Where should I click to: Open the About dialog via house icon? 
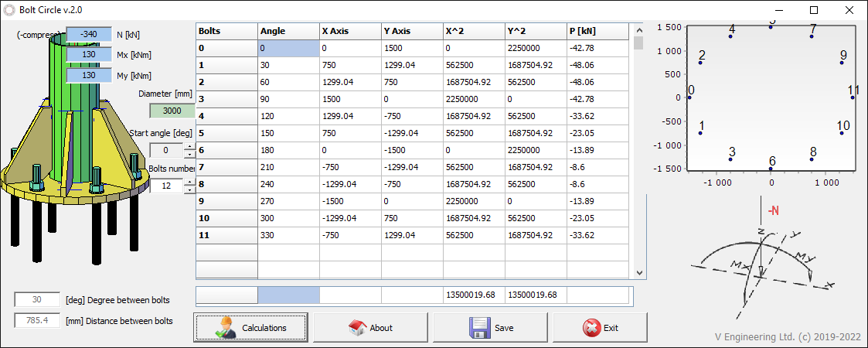click(370, 327)
